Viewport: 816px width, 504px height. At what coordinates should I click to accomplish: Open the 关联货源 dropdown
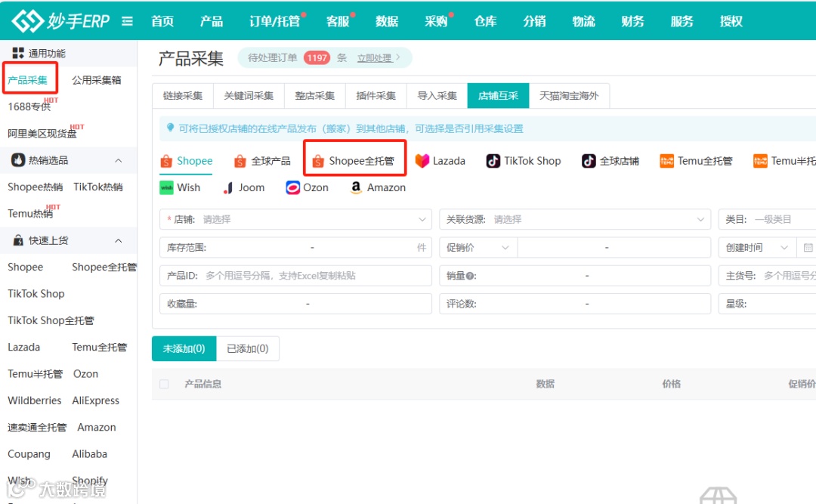575,219
